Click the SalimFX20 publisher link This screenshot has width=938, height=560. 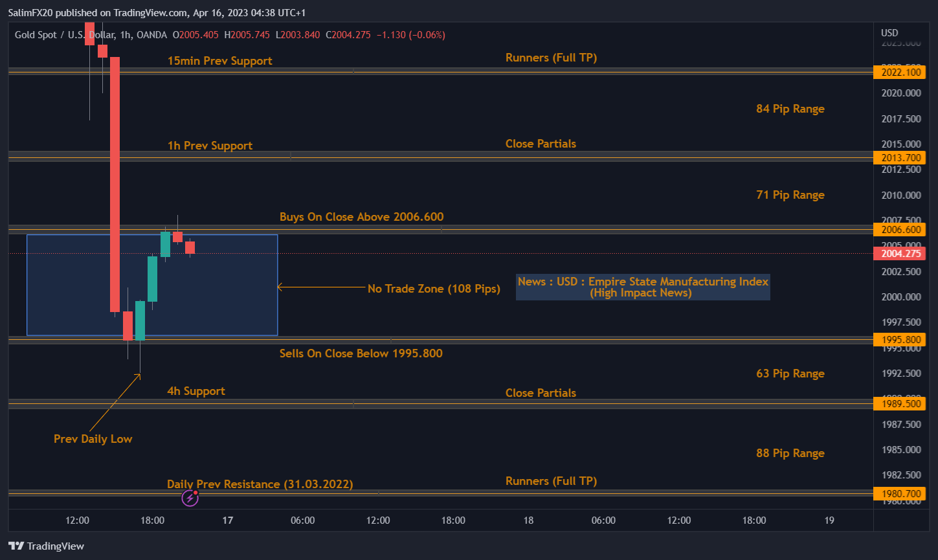pos(30,12)
